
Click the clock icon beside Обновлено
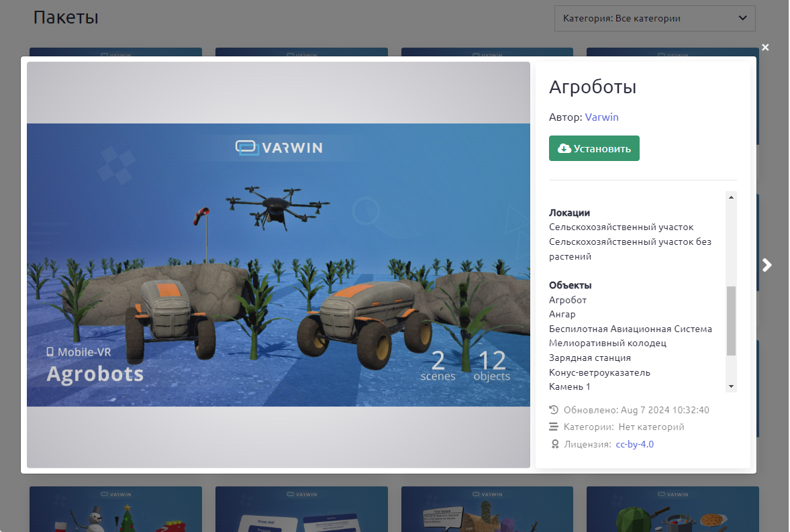click(x=554, y=410)
